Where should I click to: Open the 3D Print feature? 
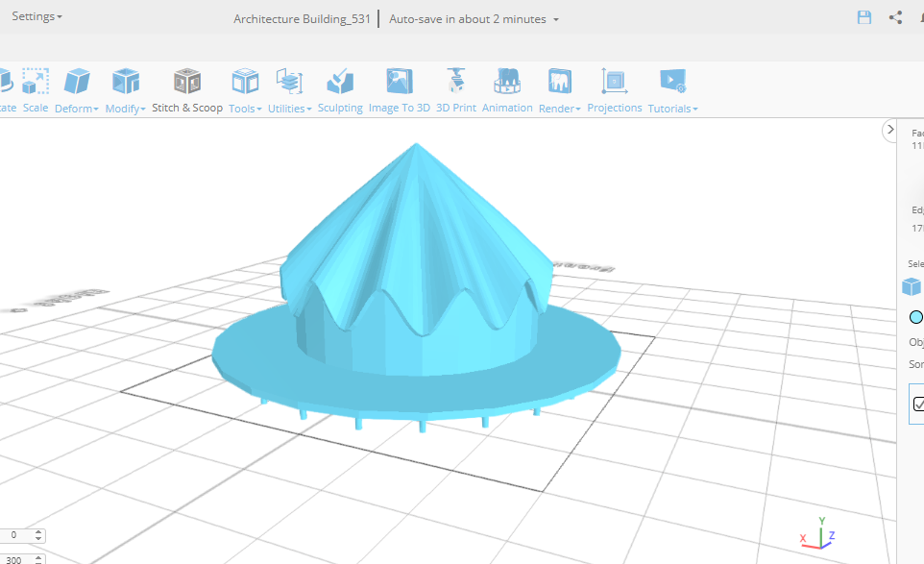pos(455,91)
